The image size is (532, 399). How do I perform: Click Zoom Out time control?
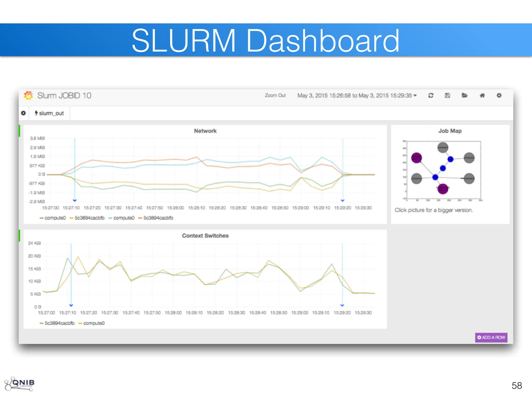(275, 96)
